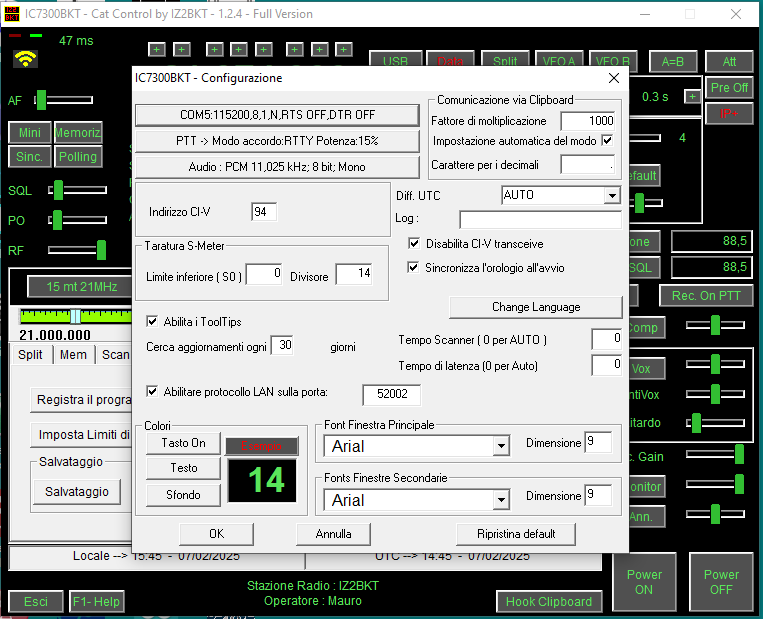Click the Pre Off button

tap(729, 88)
